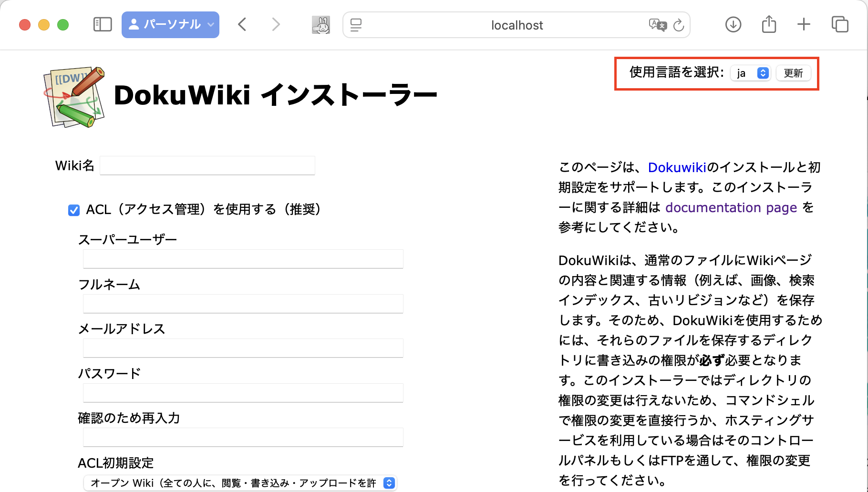The height and width of the screenshot is (492, 868).
Task: Click the Wiki名 input field
Action: tap(207, 165)
